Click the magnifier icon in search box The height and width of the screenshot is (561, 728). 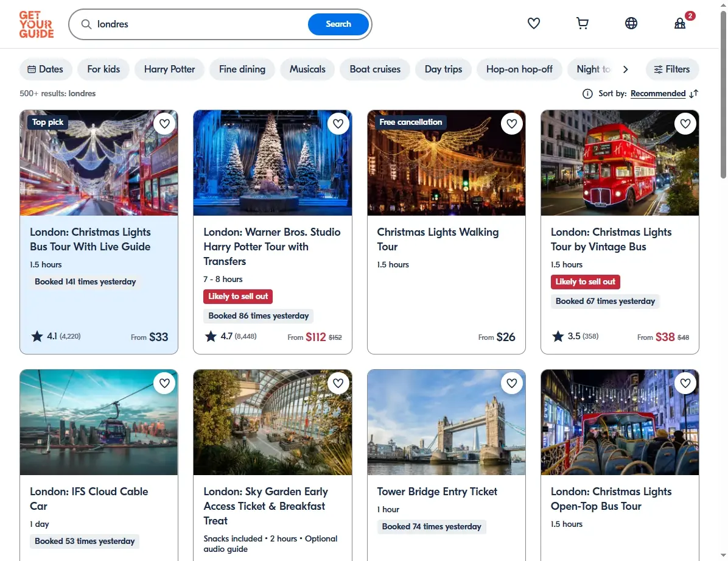pyautogui.click(x=86, y=24)
